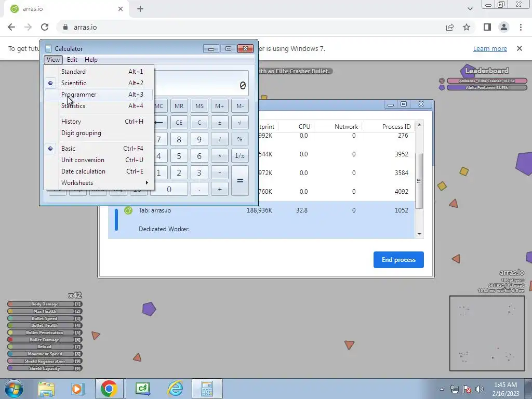This screenshot has height=399, width=532.
Task: Click the M- calculator button
Action: click(240, 106)
